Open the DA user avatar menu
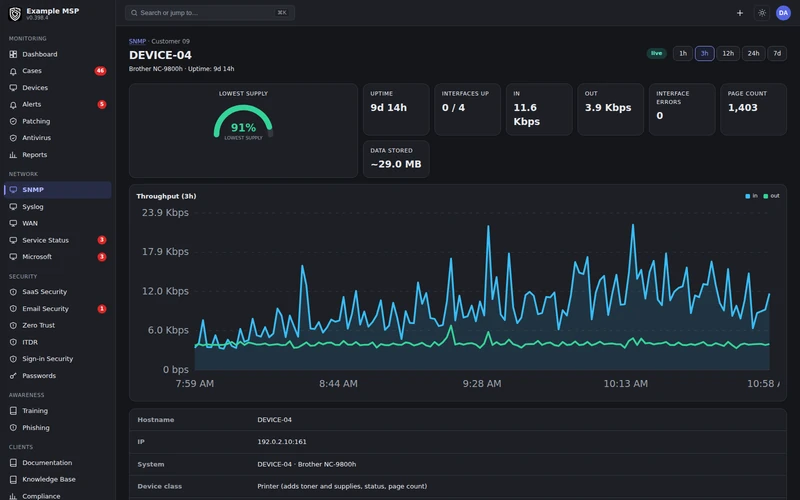Viewport: 800px width, 500px height. pos(783,13)
